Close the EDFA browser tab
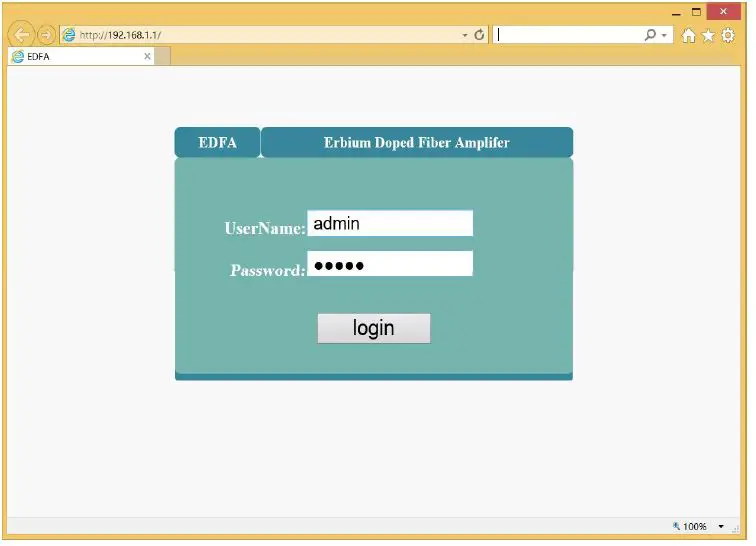This screenshot has width=756, height=546. click(x=148, y=57)
